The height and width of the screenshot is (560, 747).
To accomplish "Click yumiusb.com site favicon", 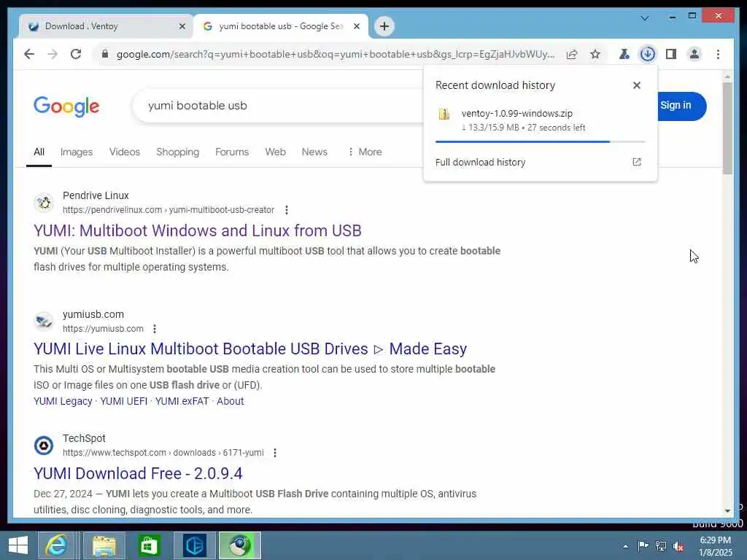I will point(44,322).
